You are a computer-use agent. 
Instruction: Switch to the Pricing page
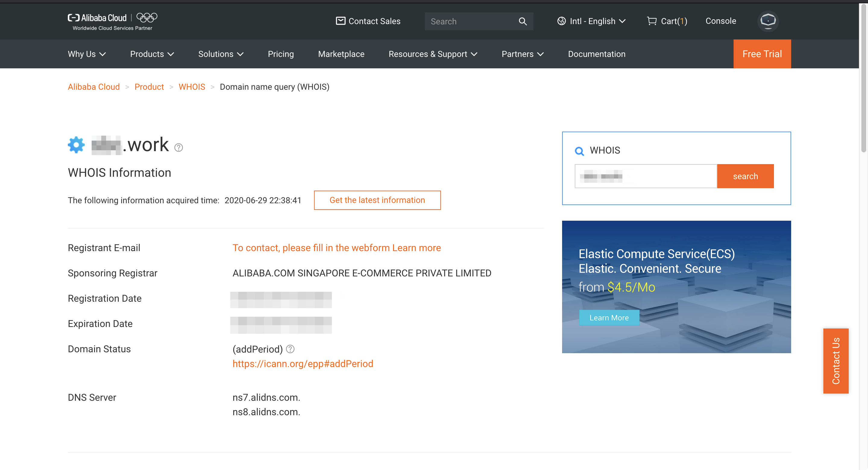(x=281, y=54)
